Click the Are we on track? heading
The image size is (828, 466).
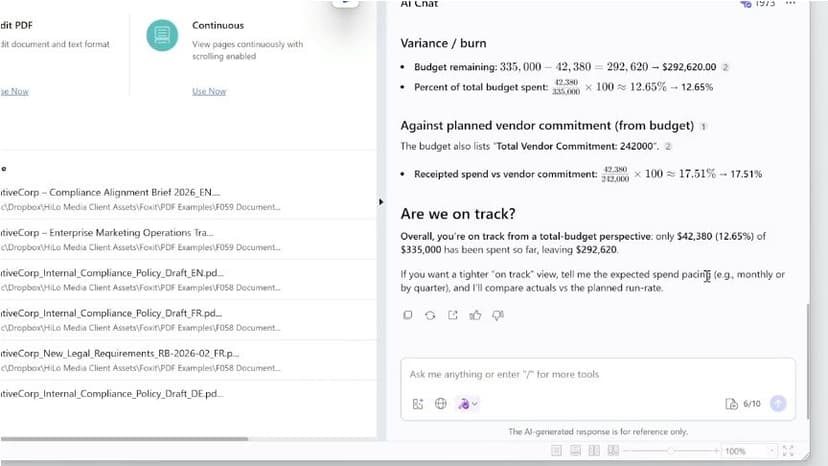tap(458, 214)
